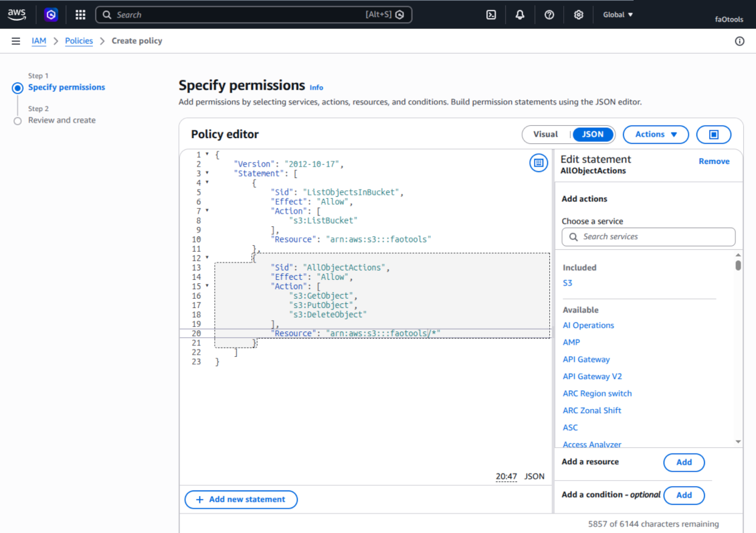
Task: Choose ARC Zonal Shift service
Action: click(x=591, y=410)
